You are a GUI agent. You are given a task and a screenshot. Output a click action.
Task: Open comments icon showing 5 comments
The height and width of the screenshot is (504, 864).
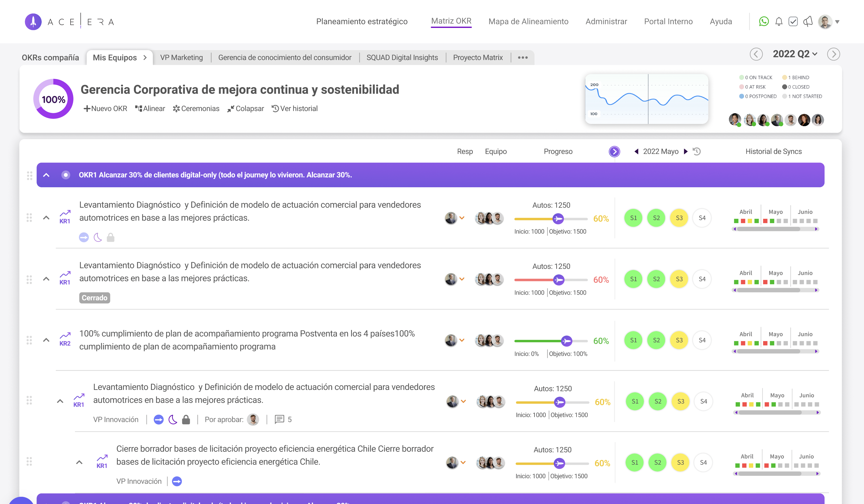coord(279,419)
